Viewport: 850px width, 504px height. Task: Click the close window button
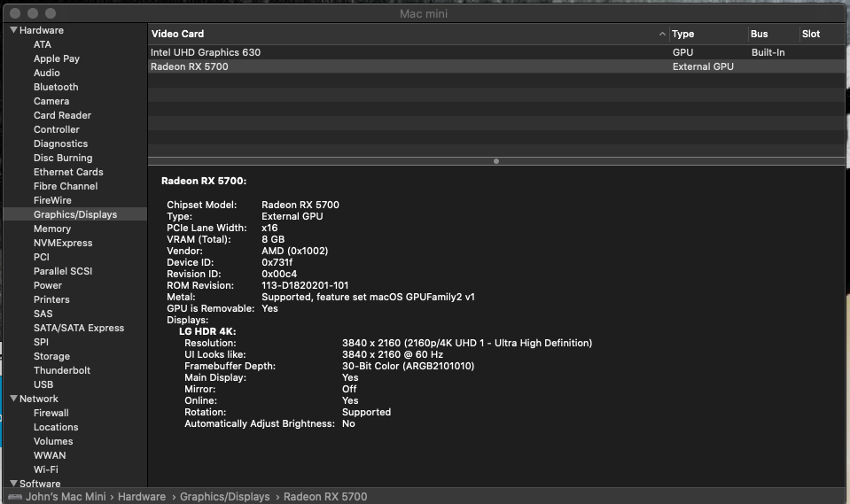coord(15,13)
